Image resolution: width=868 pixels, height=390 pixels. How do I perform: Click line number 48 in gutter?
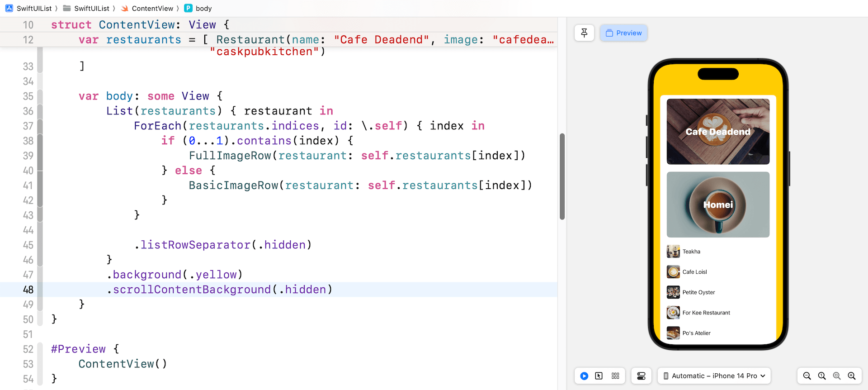coord(28,290)
